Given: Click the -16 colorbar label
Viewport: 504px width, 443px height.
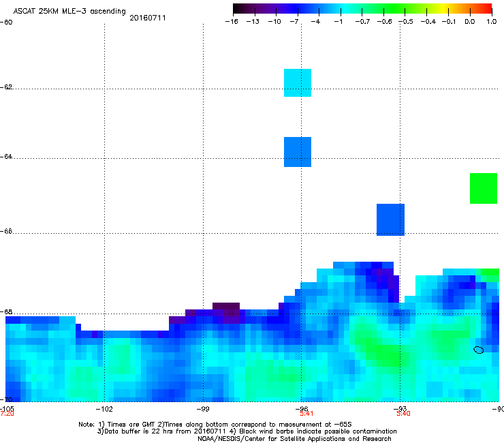Looking at the screenshot, I should [232, 22].
